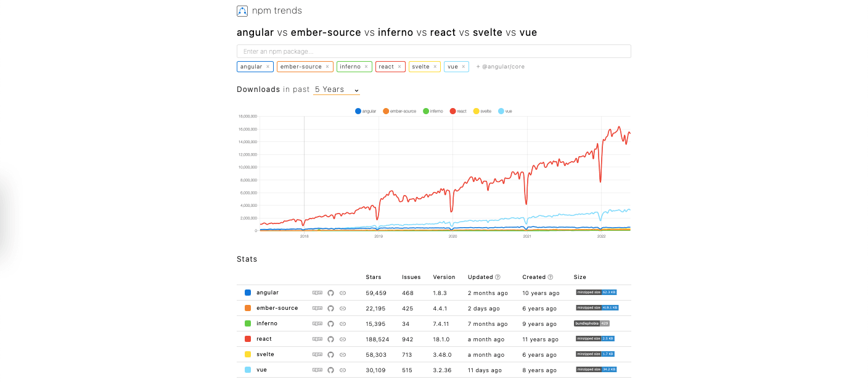Remove the svelte package tag
This screenshot has width=868, height=387.
(x=435, y=67)
